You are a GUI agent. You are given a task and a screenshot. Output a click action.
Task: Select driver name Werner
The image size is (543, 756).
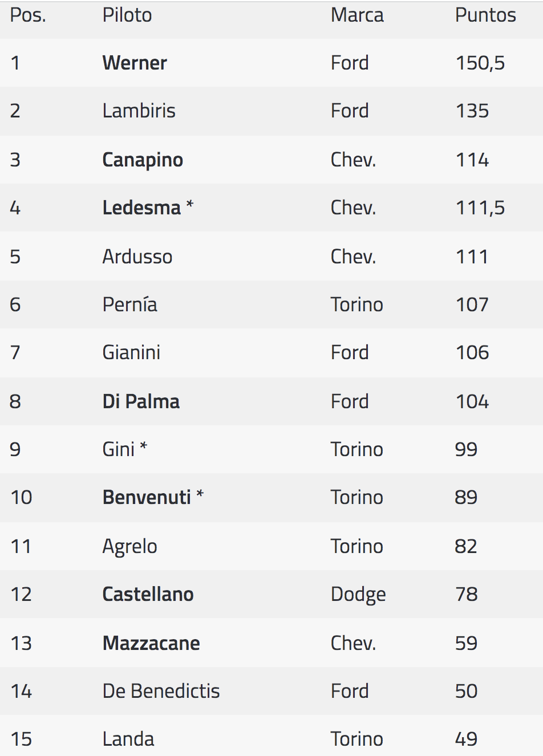135,63
